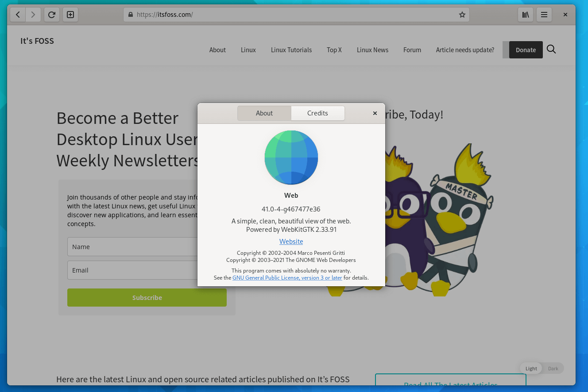The image size is (588, 392).
Task: Select the Light theme option
Action: [x=530, y=368]
